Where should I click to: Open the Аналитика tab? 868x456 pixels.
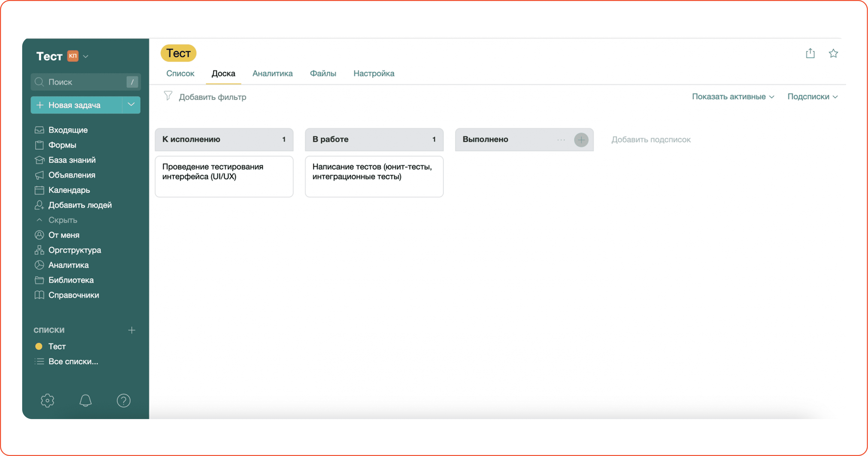pos(273,73)
